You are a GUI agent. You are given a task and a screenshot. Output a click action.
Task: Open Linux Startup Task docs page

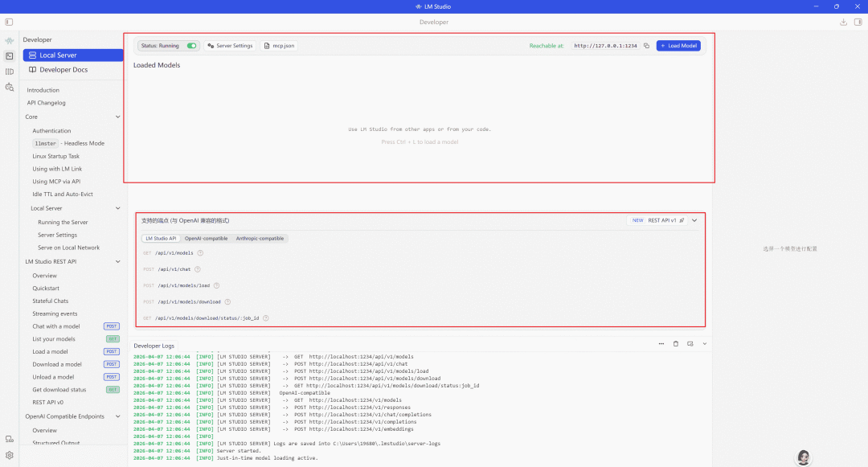click(56, 157)
